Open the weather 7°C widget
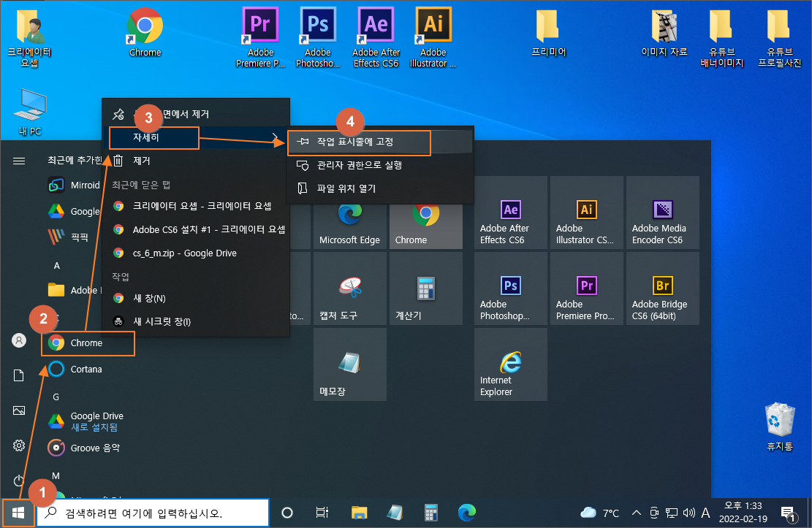 [x=599, y=513]
